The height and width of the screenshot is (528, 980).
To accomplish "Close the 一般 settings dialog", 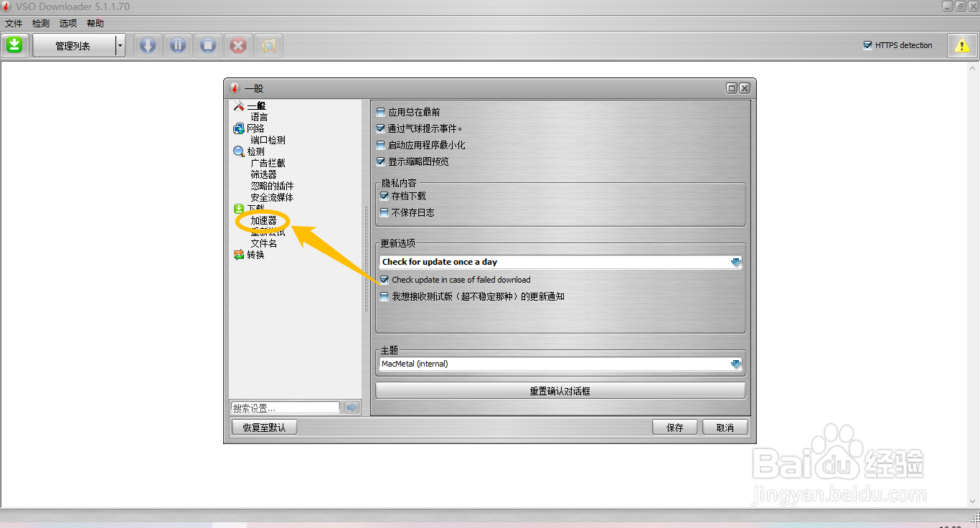I will (x=745, y=88).
